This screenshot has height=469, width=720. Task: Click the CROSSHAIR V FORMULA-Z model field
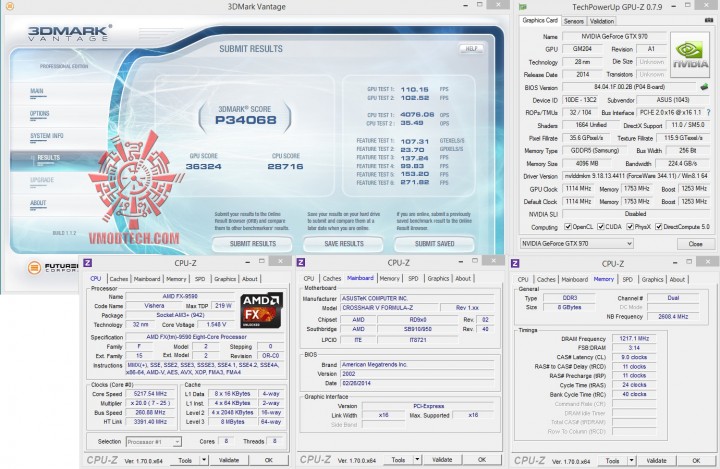tap(389, 308)
